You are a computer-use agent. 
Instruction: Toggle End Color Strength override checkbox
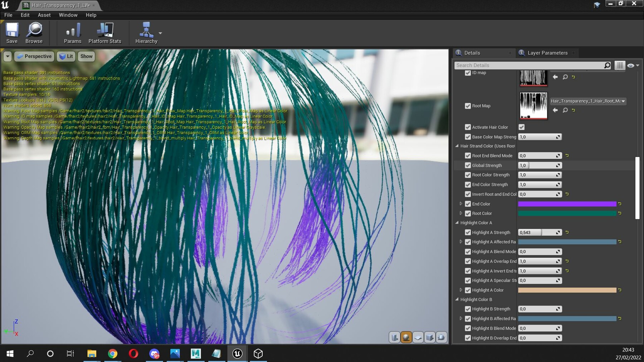tap(468, 185)
